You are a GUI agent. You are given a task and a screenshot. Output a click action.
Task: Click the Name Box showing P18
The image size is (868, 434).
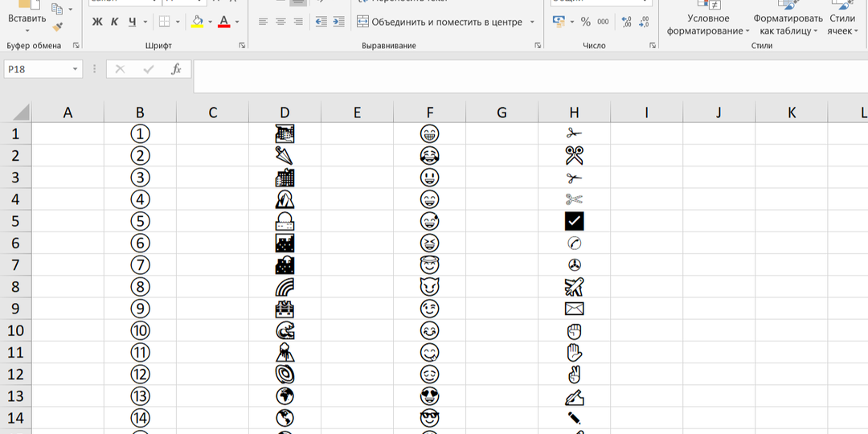point(36,69)
